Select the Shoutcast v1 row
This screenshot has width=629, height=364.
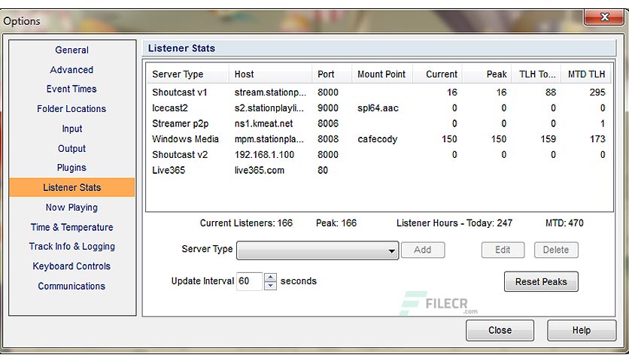(378, 93)
